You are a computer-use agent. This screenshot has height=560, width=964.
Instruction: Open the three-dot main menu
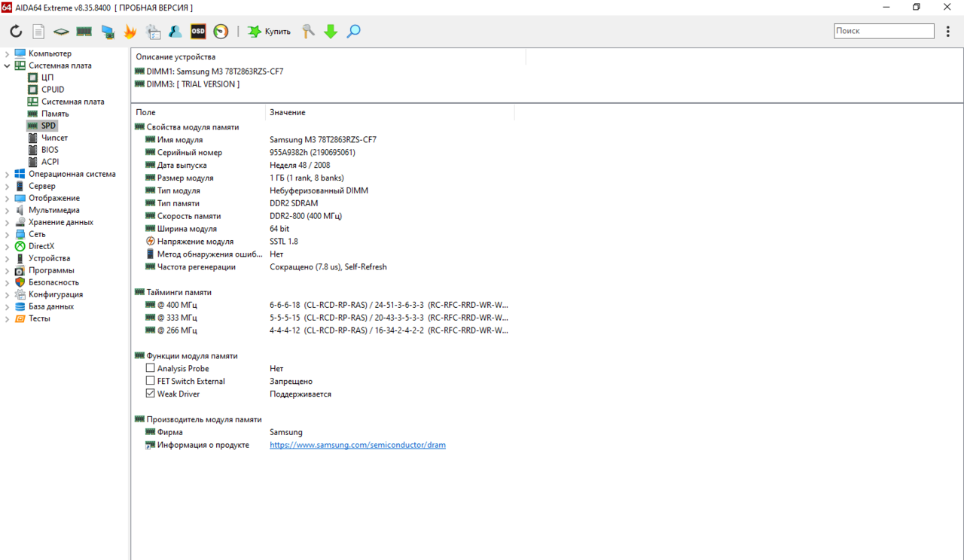948,32
